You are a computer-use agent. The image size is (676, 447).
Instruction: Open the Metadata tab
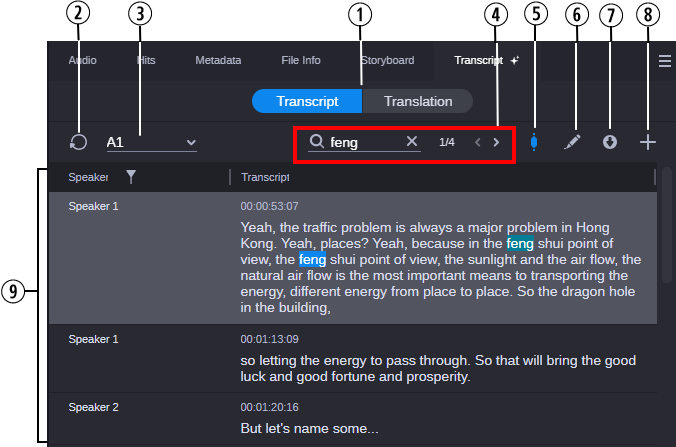[218, 60]
